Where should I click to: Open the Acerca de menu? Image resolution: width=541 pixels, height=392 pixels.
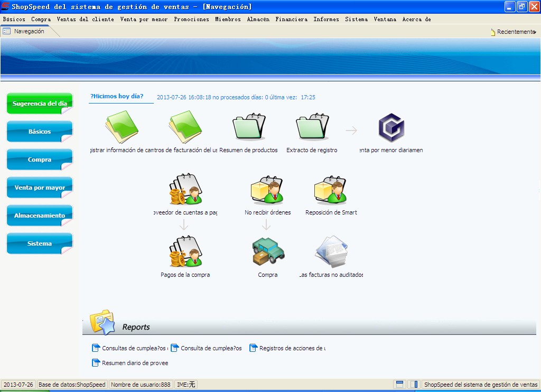pos(417,20)
